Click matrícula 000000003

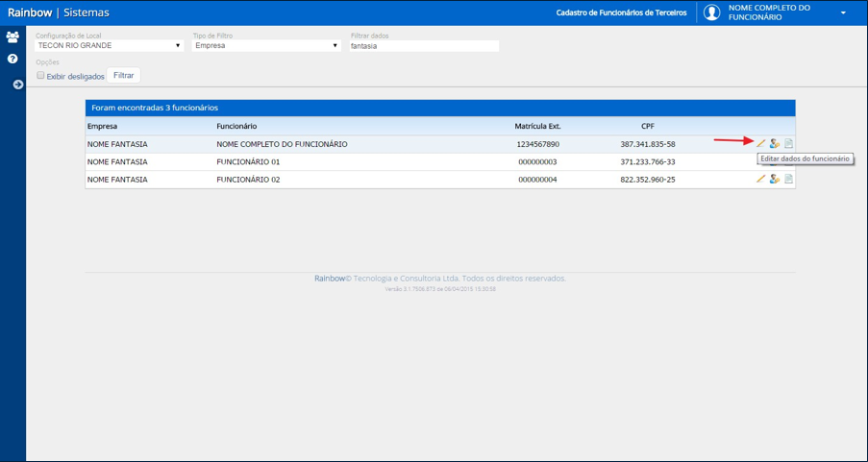pyautogui.click(x=537, y=162)
